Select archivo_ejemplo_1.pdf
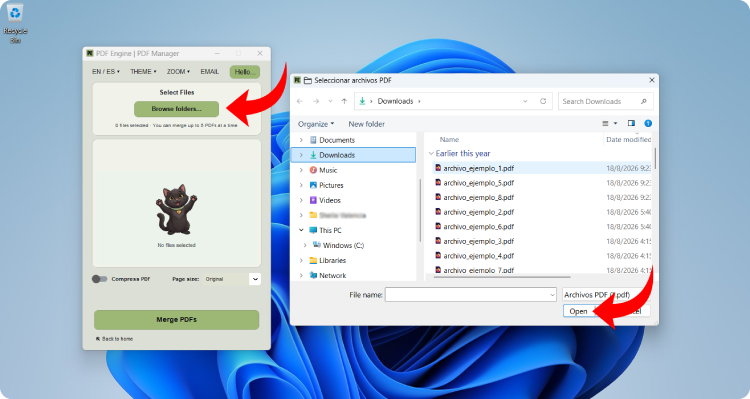The height and width of the screenshot is (399, 750). point(478,168)
